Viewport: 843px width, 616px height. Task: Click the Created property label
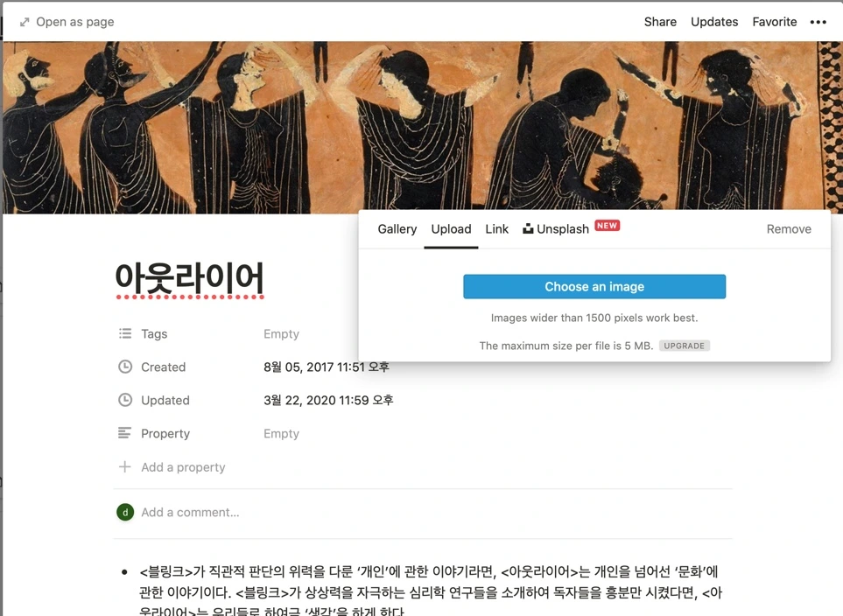pos(163,367)
